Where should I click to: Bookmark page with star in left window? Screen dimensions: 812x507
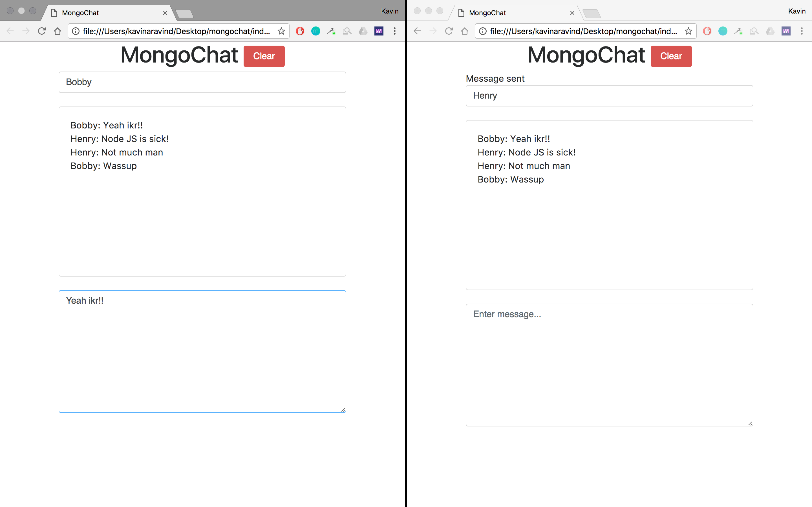pyautogui.click(x=281, y=31)
